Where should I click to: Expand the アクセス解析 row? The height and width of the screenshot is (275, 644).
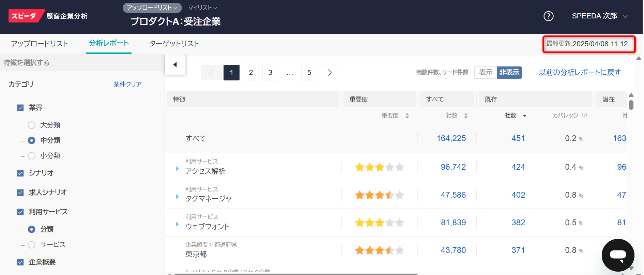[177, 169]
